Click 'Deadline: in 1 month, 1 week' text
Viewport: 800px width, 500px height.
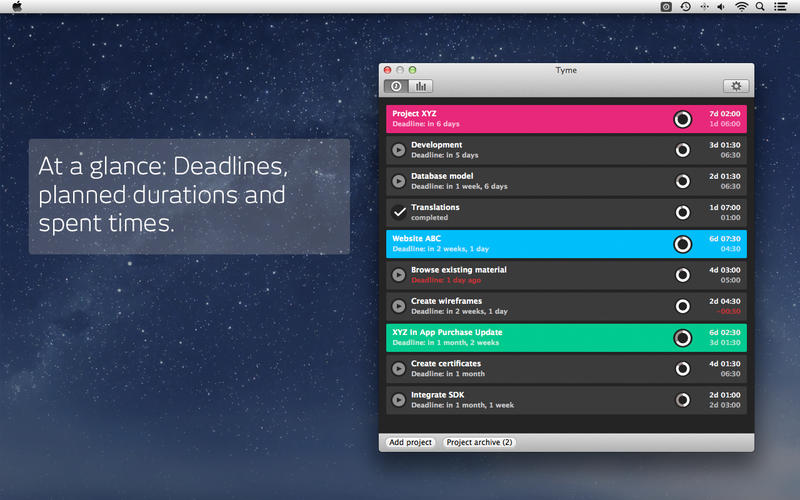tap(462, 405)
